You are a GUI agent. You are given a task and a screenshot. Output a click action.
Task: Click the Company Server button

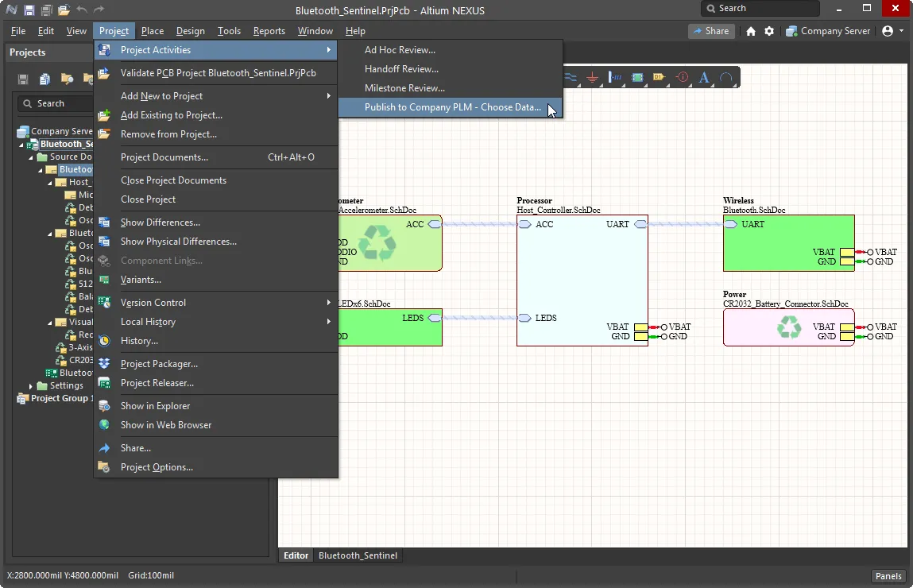827,31
